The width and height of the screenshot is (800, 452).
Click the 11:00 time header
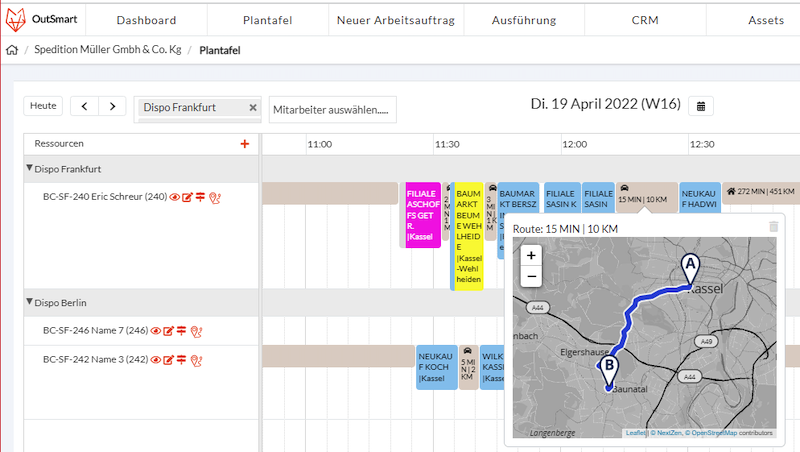pyautogui.click(x=319, y=144)
